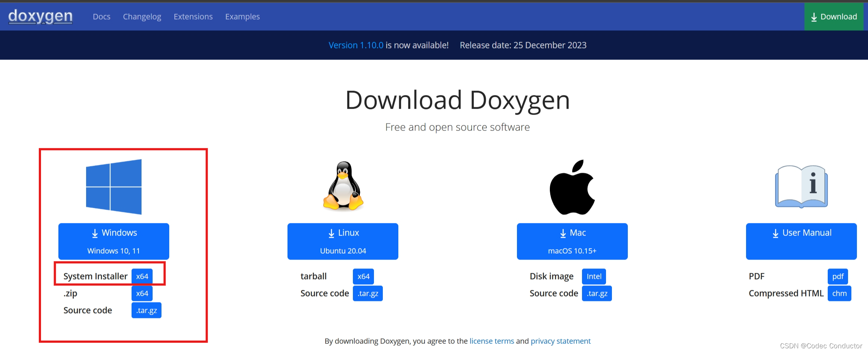Open the Changelog menu item

coord(142,17)
